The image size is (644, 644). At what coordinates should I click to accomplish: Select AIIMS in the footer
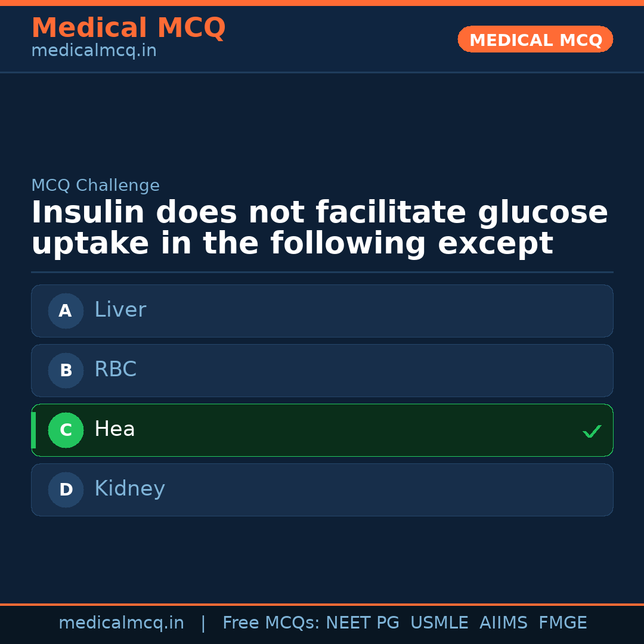(x=503, y=623)
